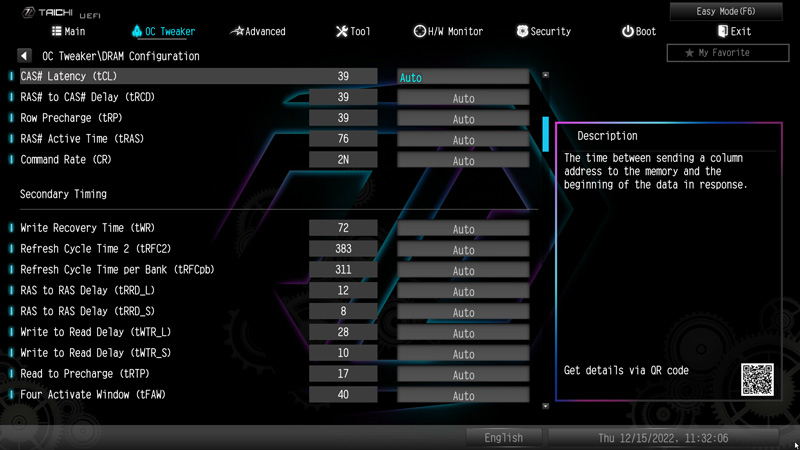Click the Write to Read Delay (tWTR_S) label

pyautogui.click(x=95, y=353)
